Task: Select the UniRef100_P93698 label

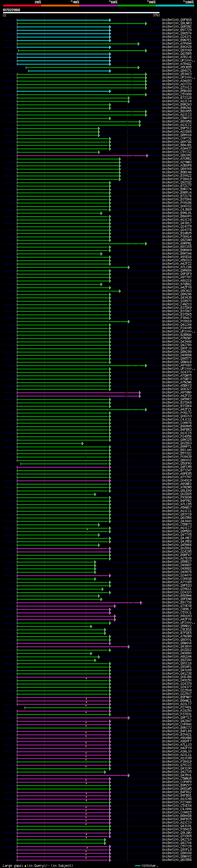Action: coord(177,497)
